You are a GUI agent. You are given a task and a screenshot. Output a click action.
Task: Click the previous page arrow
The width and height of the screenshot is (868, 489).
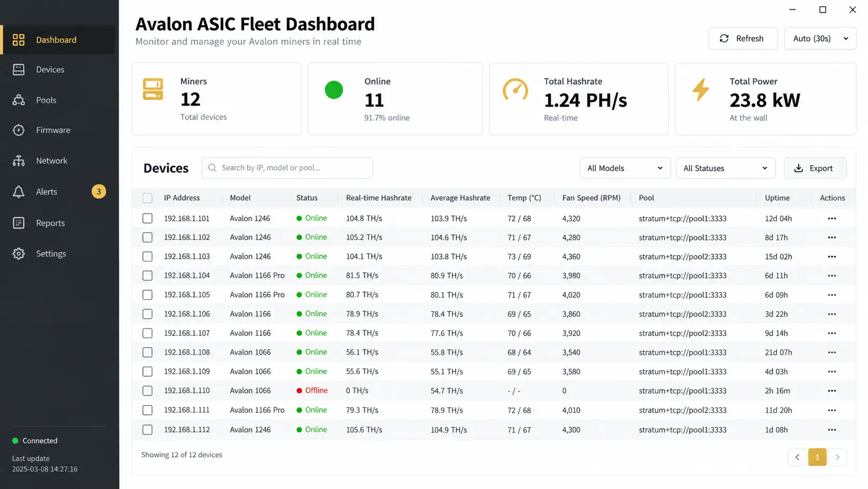pos(797,457)
